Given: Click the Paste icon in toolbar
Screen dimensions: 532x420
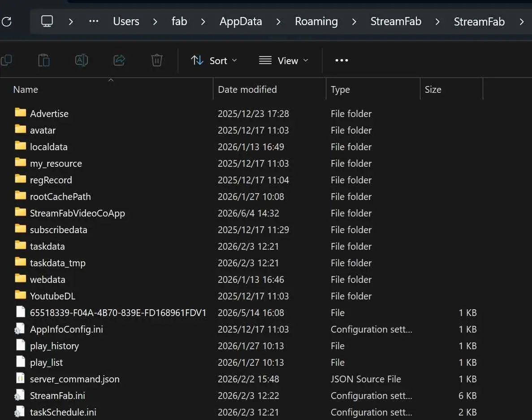Looking at the screenshot, I should coord(44,61).
